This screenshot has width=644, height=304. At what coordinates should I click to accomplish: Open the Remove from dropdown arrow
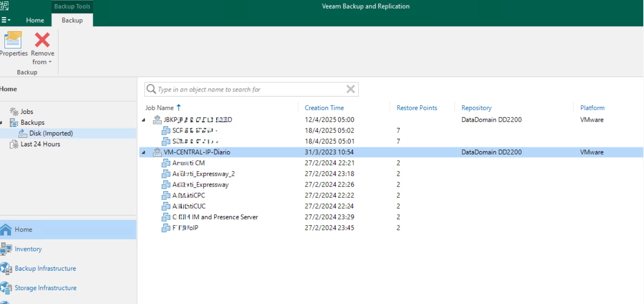pos(50,62)
